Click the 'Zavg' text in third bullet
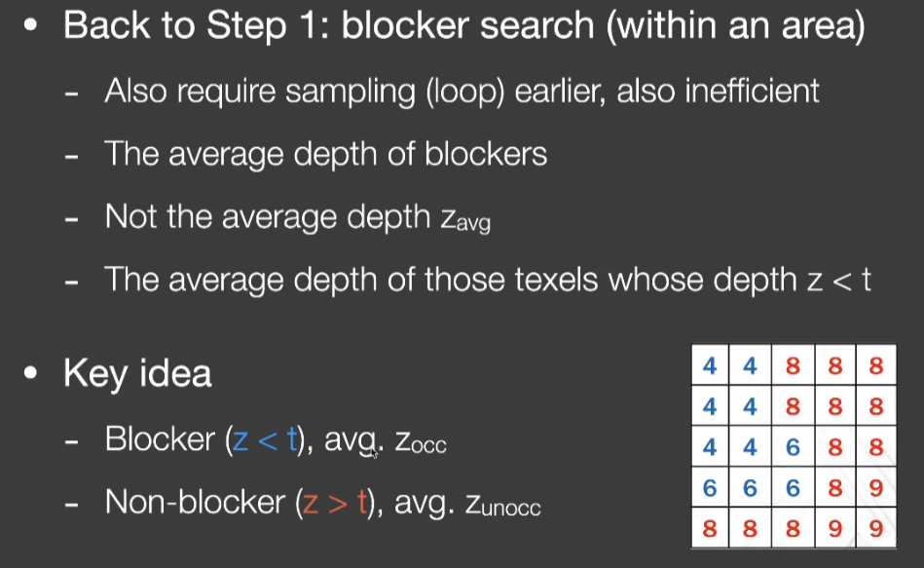 tap(465, 220)
